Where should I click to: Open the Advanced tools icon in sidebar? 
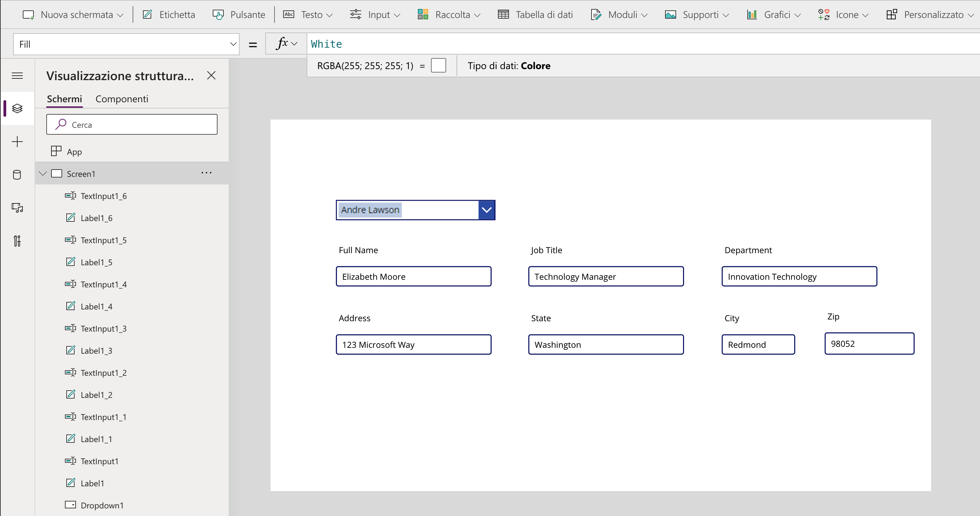(x=17, y=241)
